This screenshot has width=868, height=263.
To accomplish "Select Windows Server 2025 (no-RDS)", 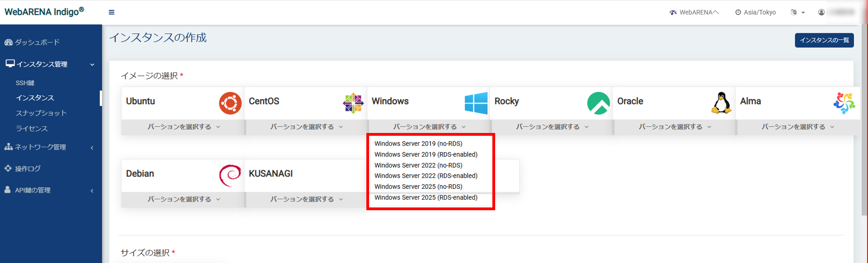I will pyautogui.click(x=418, y=186).
